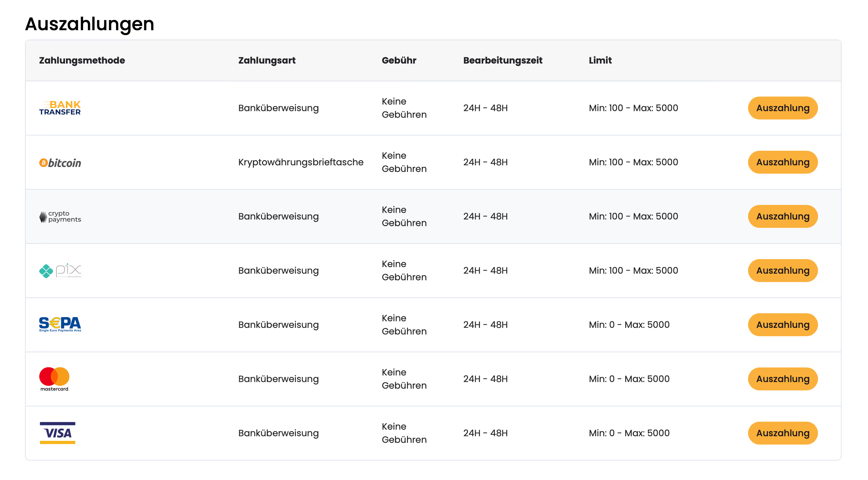Hit the VISA Auszahlung button

point(783,433)
